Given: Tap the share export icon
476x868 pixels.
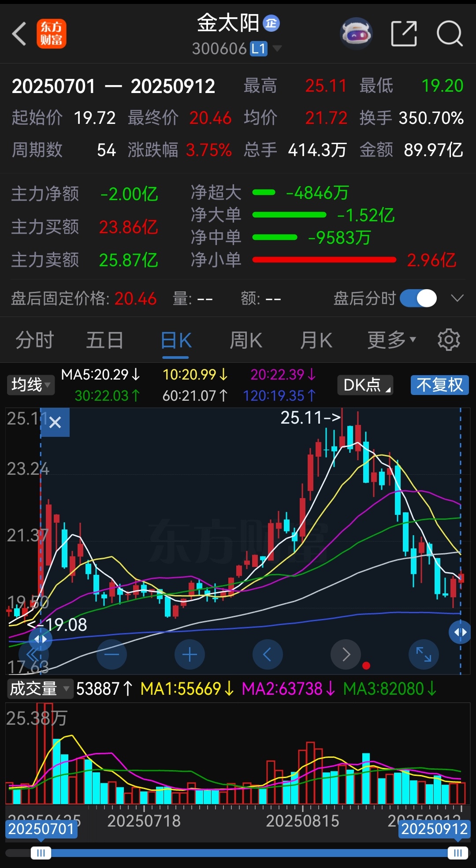Looking at the screenshot, I should tap(404, 34).
